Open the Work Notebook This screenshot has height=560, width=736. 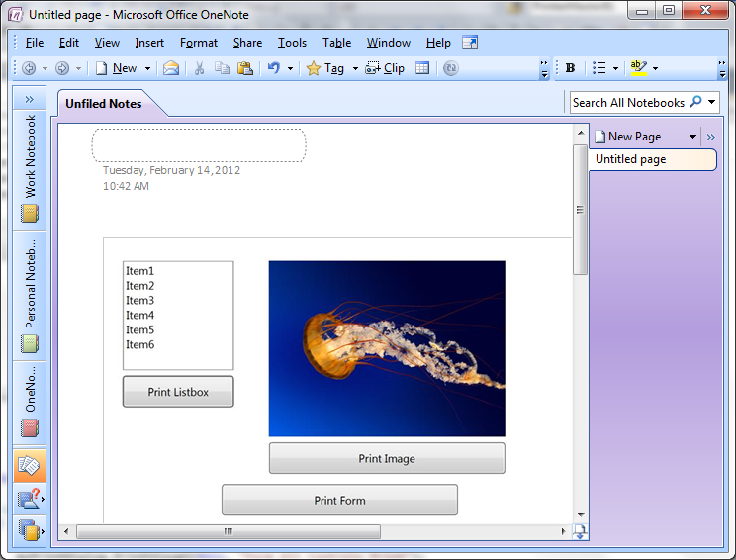[30, 169]
